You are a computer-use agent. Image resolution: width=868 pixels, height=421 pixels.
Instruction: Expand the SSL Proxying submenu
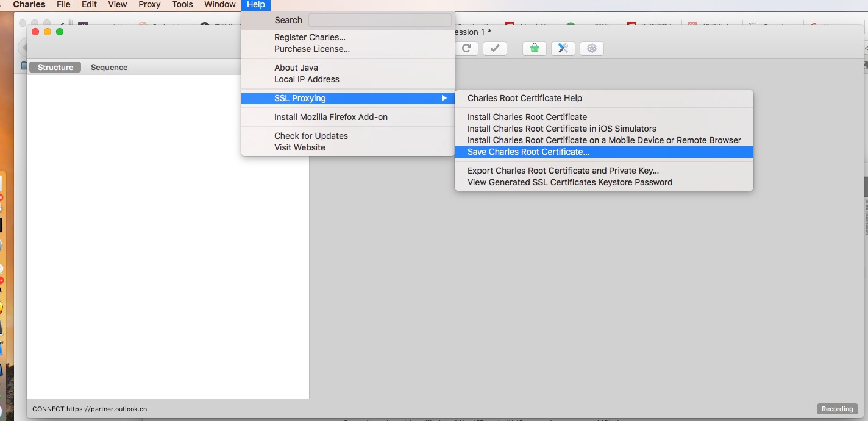348,98
